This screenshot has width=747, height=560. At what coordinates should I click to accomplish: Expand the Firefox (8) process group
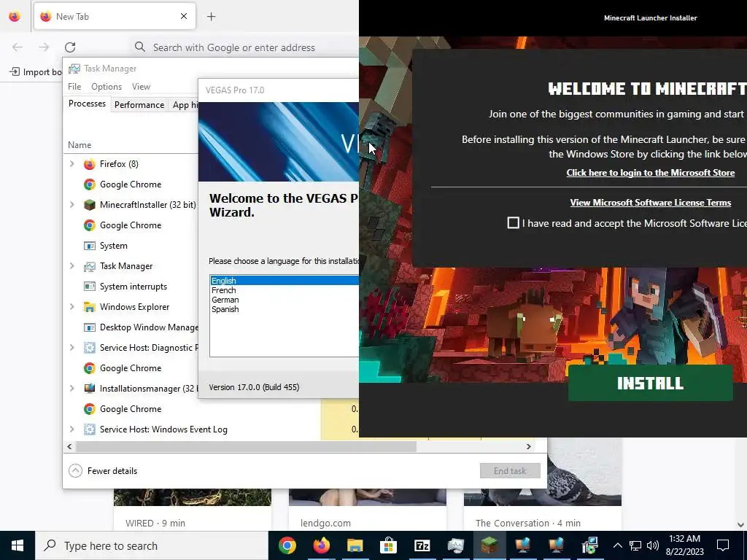coord(72,164)
